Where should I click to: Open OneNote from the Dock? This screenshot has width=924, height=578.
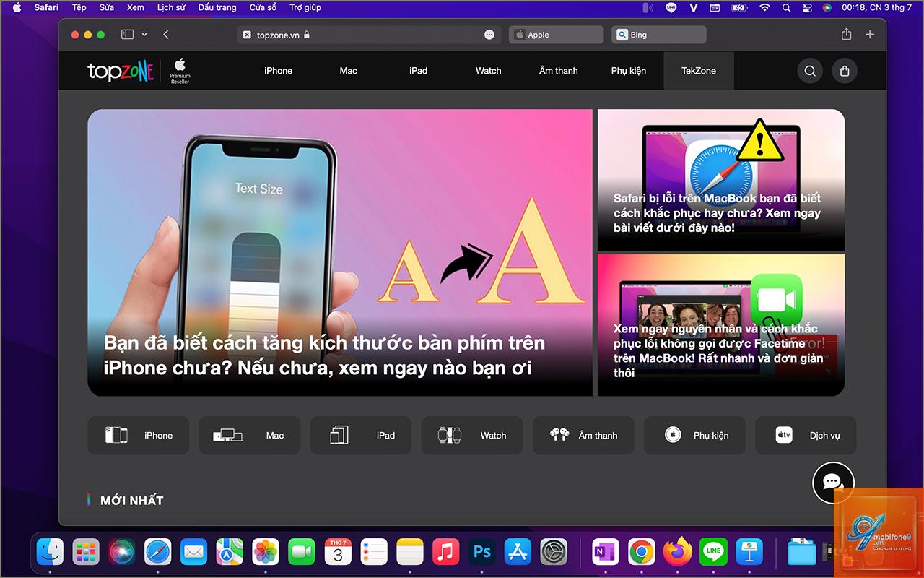point(605,553)
